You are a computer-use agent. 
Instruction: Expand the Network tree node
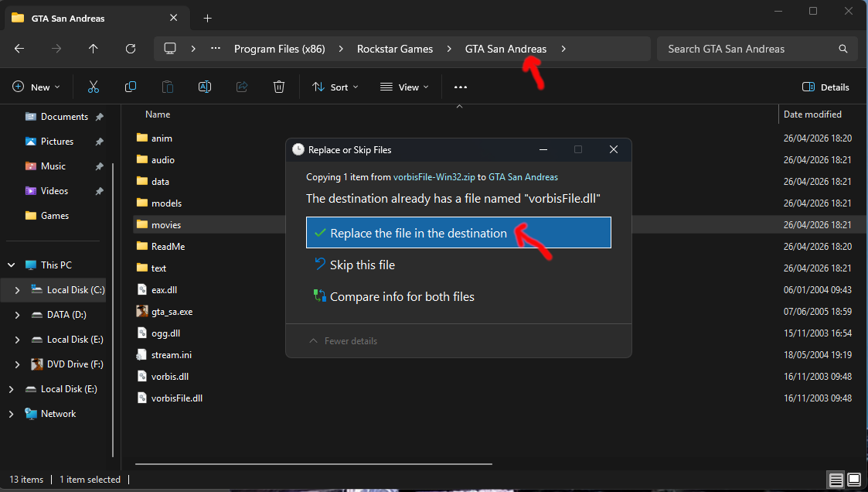click(11, 414)
